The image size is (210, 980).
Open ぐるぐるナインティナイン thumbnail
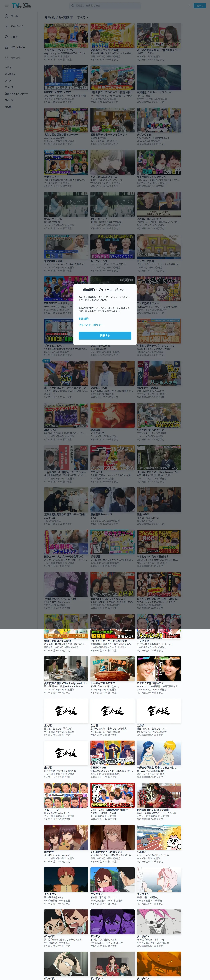click(x=66, y=35)
